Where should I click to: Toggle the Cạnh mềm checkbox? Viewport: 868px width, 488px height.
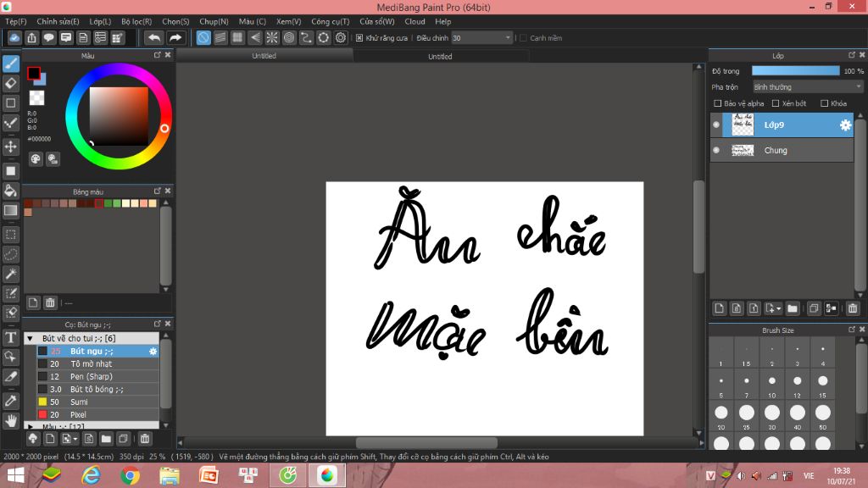tap(523, 37)
